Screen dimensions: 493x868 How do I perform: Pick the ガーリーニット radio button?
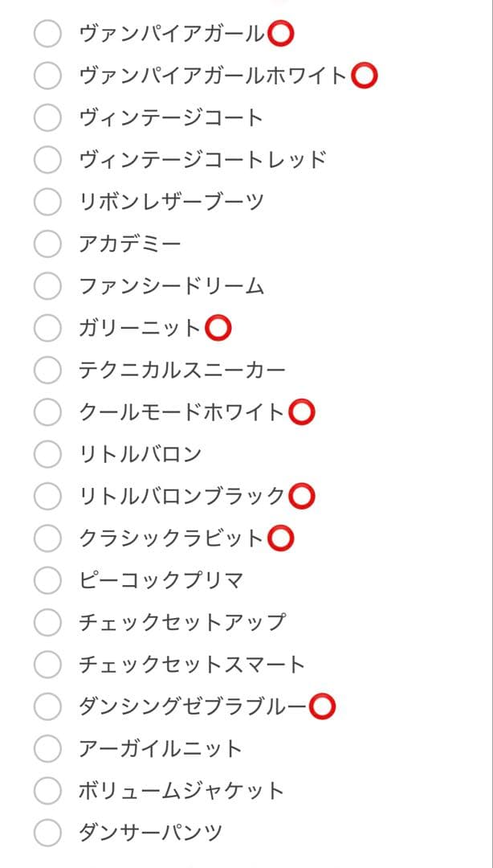coord(48,328)
